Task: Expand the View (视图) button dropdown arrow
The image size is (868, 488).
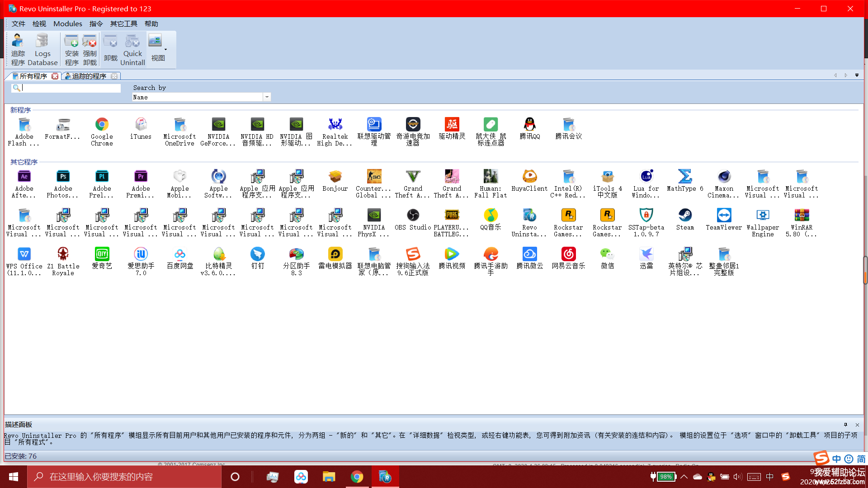Action: [165, 49]
